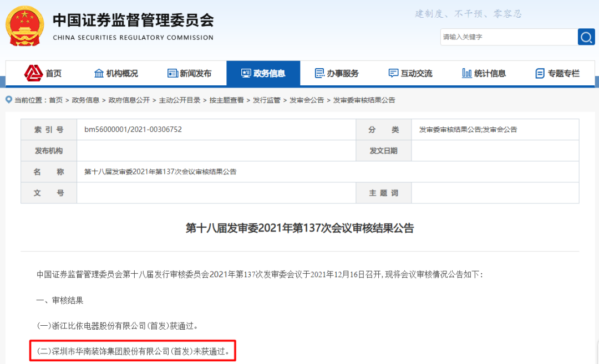599x364 pixels.
Task: Open the 互动交流 navigation tab
Action: pyautogui.click(x=410, y=73)
